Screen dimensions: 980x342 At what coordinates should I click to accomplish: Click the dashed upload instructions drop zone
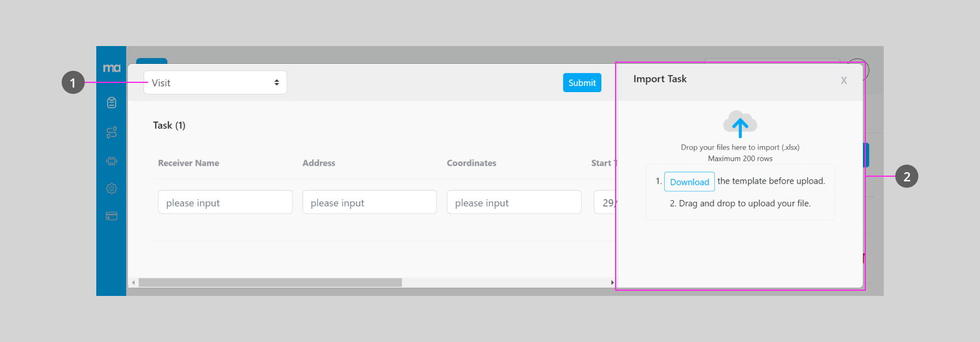tap(740, 192)
